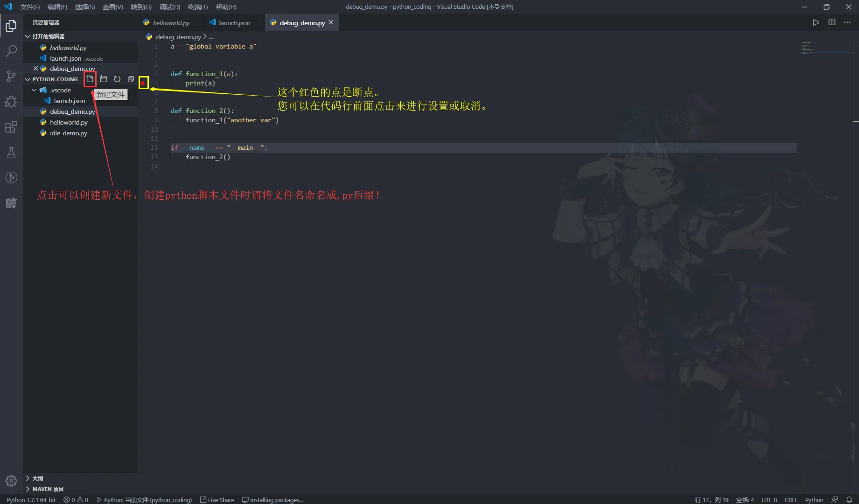Open the Help menu
Screen dimensions: 859x504
click(226, 7)
